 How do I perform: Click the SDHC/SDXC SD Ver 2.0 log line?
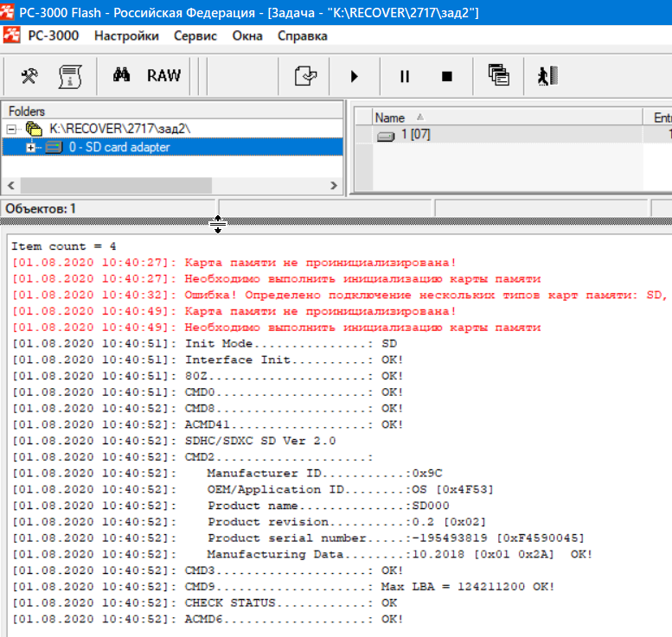click(x=174, y=441)
